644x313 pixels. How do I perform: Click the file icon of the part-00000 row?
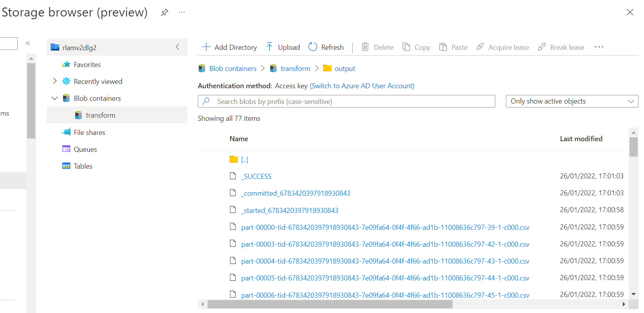pos(233,227)
